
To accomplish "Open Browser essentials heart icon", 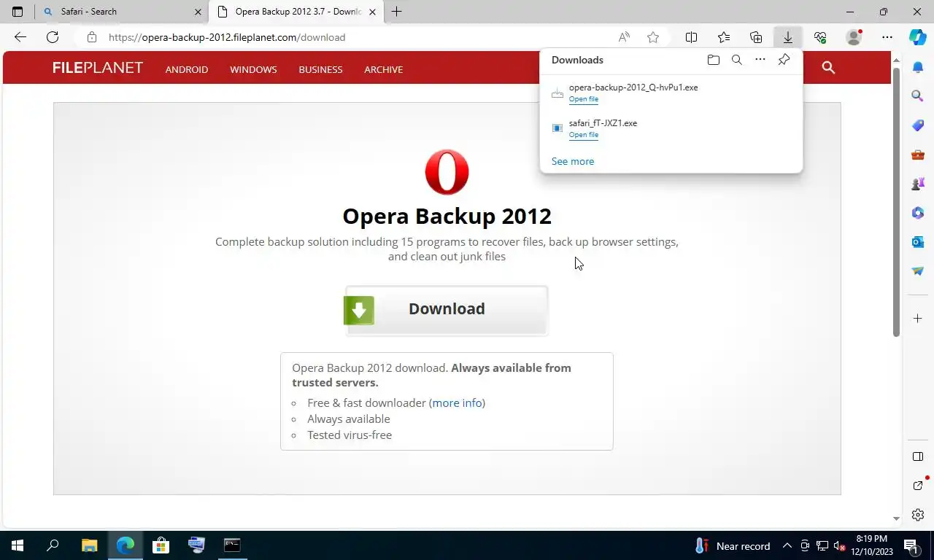I will click(x=820, y=37).
